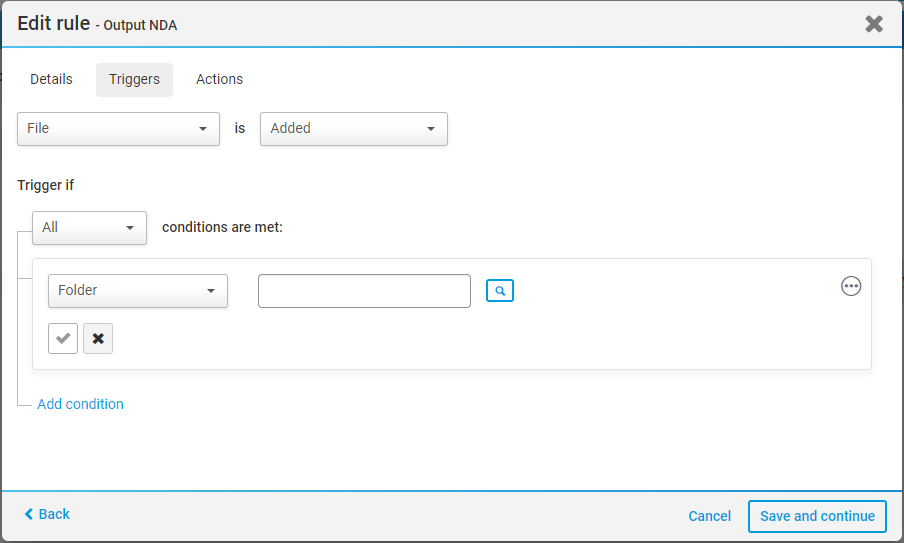904x543 pixels.
Task: Click the Add condition link
Action: click(x=80, y=404)
